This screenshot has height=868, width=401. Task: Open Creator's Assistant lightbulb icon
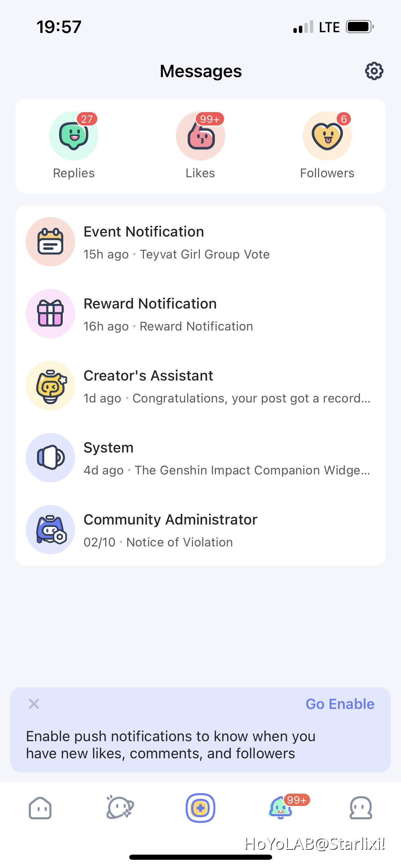[50, 386]
